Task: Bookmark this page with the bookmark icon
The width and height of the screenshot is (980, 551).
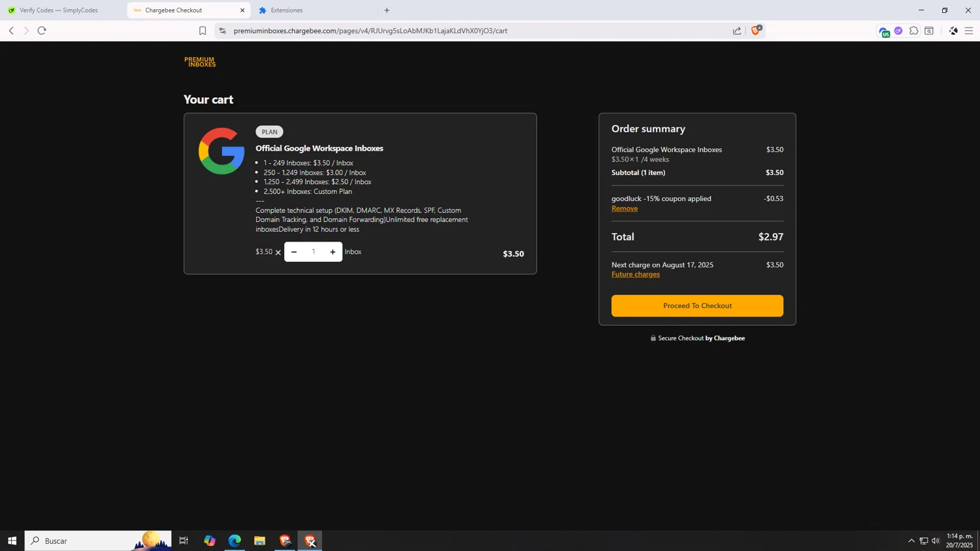Action: click(203, 31)
